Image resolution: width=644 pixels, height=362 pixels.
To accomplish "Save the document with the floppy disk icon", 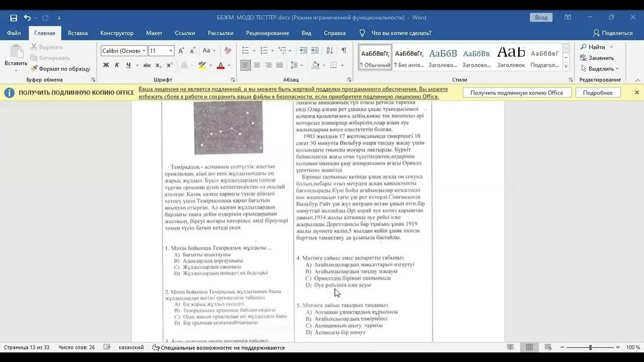I will tap(14, 18).
